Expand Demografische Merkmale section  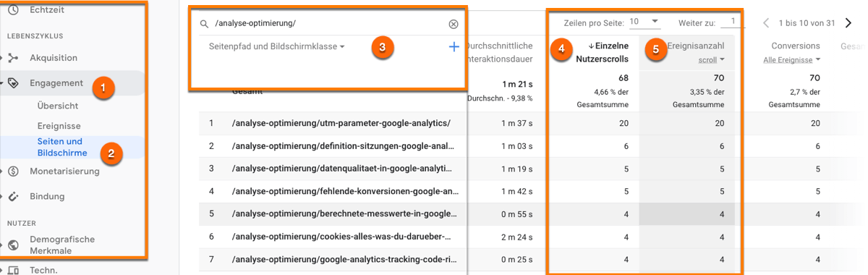coord(2,245)
